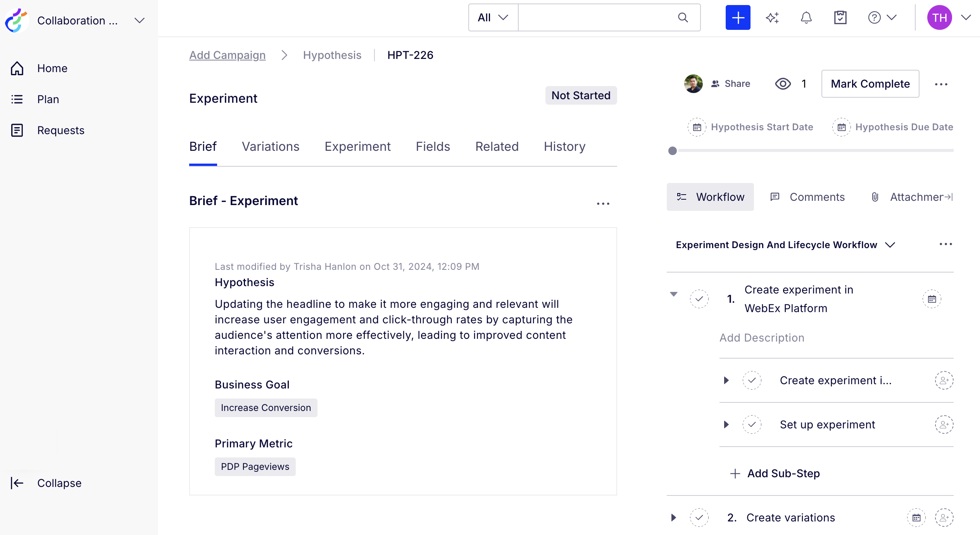The width and height of the screenshot is (980, 535).
Task: Open the tasks clipboard icon in header
Action: click(840, 17)
